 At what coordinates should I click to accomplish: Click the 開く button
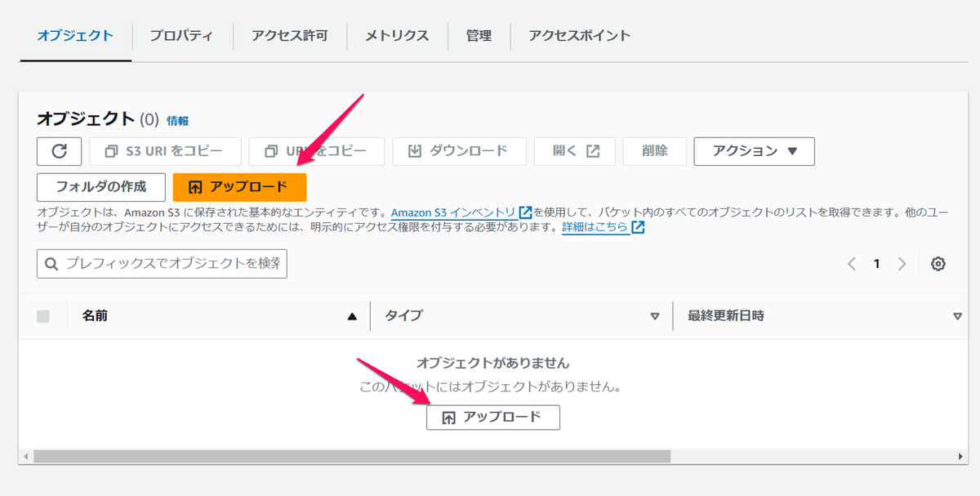pos(575,151)
